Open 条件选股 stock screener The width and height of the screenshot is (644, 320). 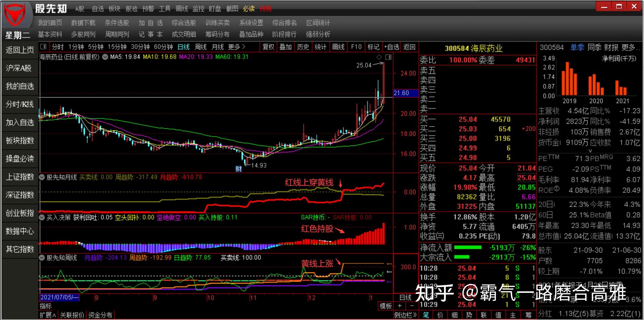(x=117, y=23)
